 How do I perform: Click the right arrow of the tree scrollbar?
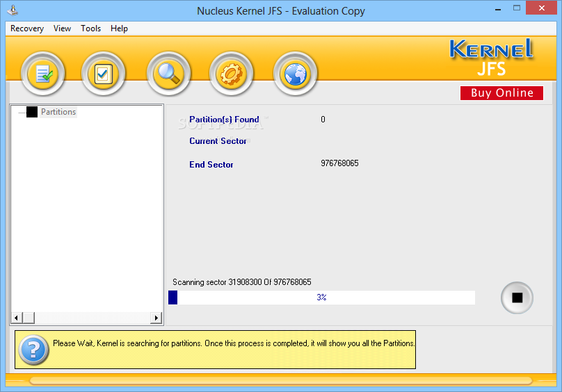156,318
